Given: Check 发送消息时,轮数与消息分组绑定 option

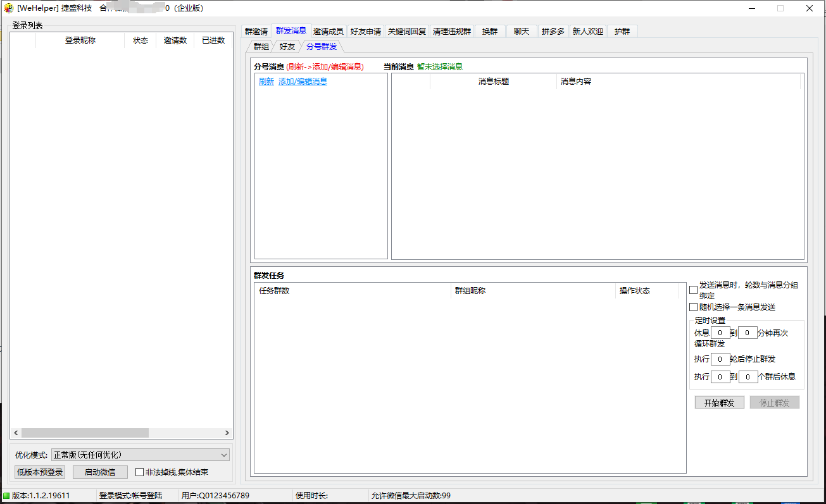Looking at the screenshot, I should tap(694, 290).
